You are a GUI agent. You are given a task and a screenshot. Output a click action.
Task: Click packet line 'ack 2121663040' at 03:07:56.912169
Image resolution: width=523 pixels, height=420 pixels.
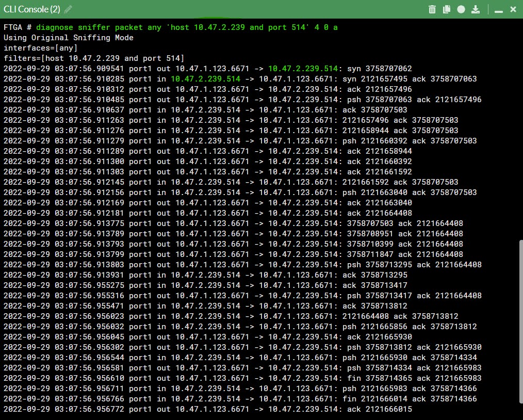[x=208, y=203]
